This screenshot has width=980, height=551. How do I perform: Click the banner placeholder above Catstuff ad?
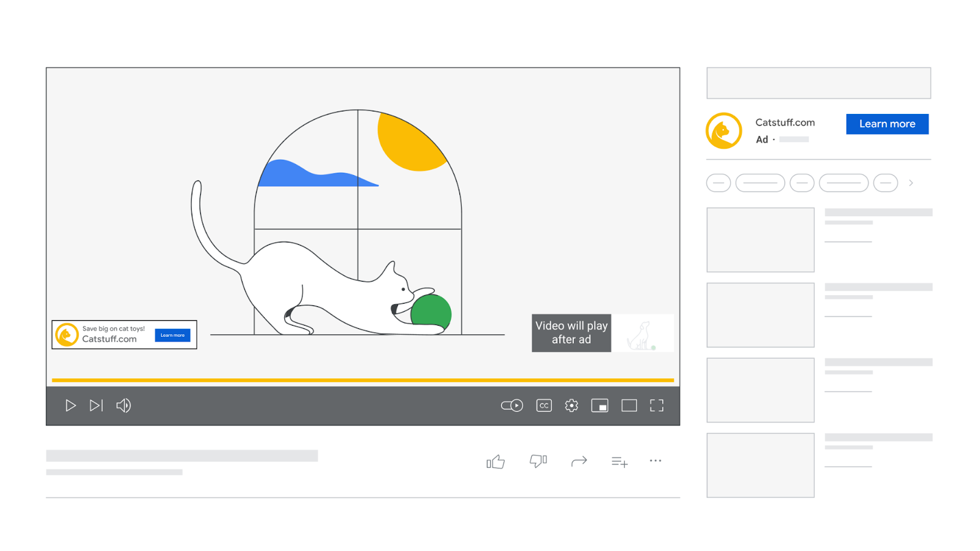coord(818,83)
